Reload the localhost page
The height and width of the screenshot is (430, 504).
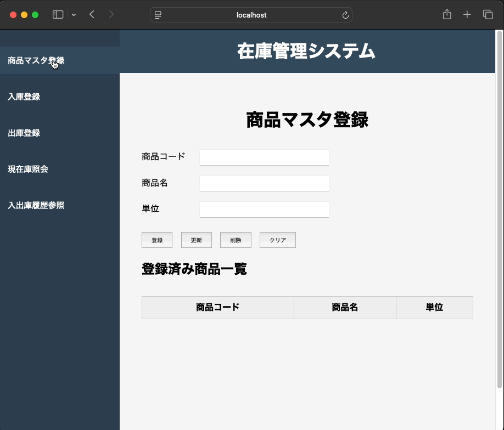345,15
